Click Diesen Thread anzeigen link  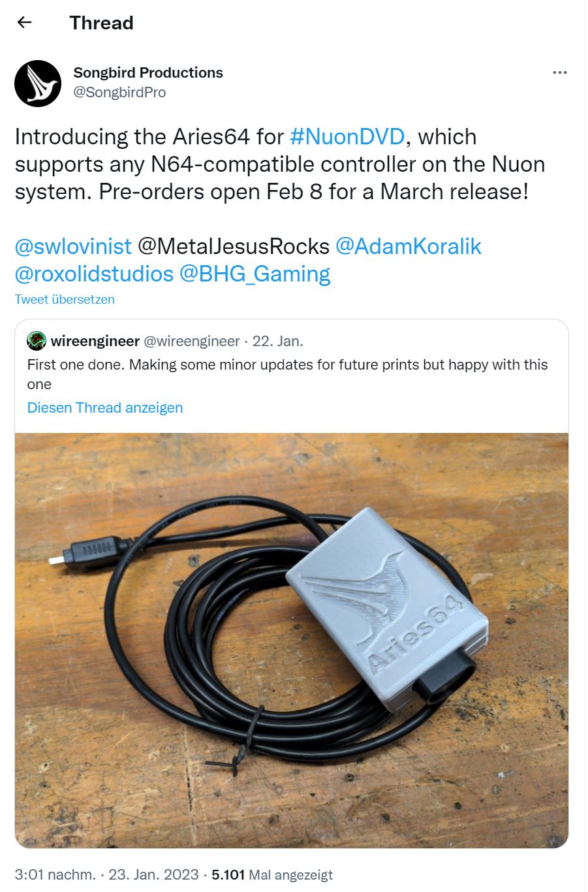click(105, 407)
